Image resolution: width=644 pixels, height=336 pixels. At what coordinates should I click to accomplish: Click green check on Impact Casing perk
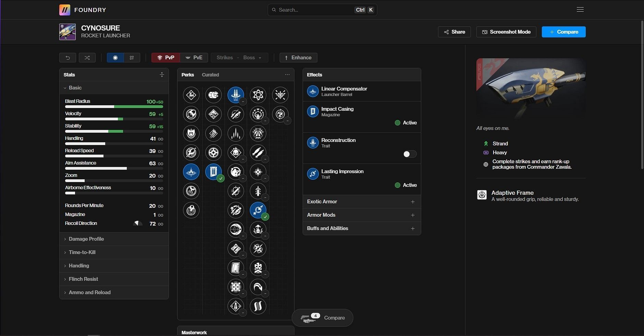point(221,179)
